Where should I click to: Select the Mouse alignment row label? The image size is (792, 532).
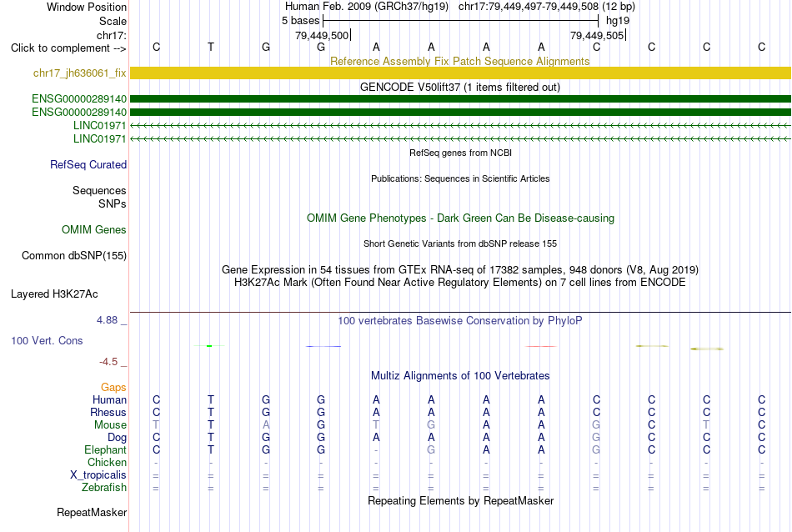click(x=110, y=425)
